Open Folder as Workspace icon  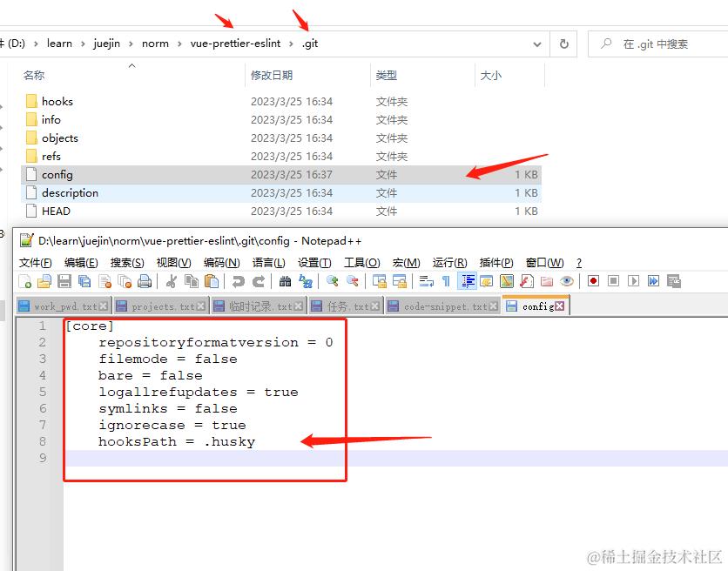[547, 281]
